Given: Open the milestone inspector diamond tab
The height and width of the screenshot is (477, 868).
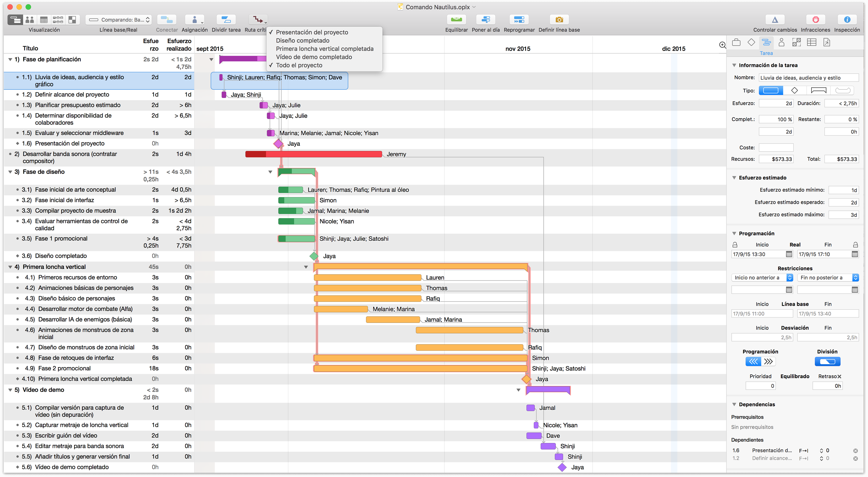Looking at the screenshot, I should (751, 43).
